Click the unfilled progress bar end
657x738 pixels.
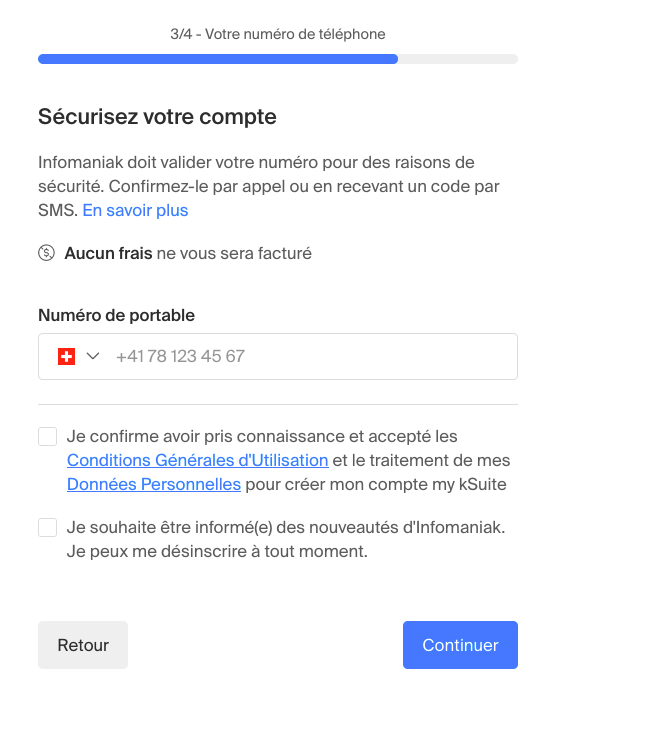pyautogui.click(x=458, y=59)
